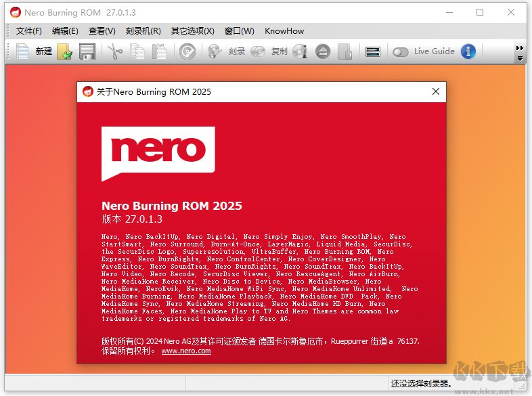Close the About Nero Burning ROM 2025 dialog
The width and height of the screenshot is (532, 396).
pyautogui.click(x=436, y=91)
